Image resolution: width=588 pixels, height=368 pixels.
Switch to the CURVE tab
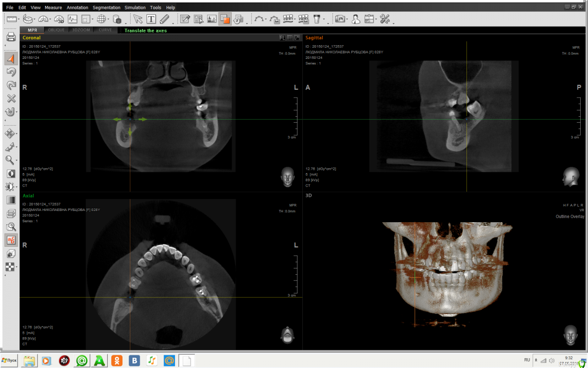[x=105, y=30]
